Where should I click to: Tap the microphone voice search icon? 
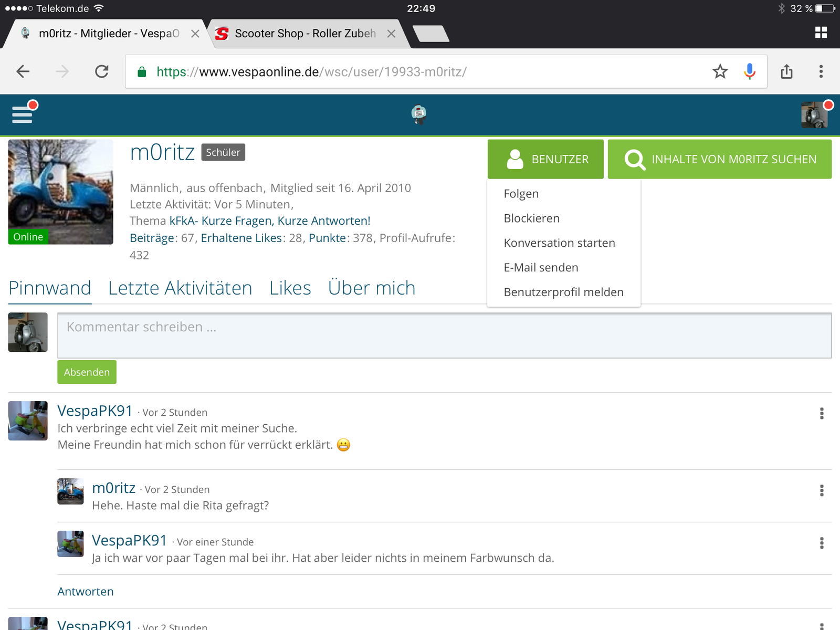coord(749,71)
